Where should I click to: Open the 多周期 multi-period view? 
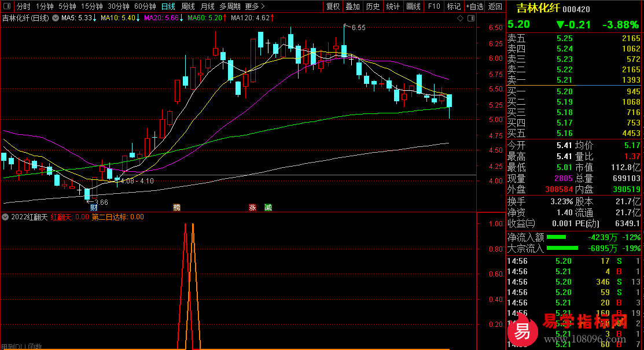tap(230, 6)
